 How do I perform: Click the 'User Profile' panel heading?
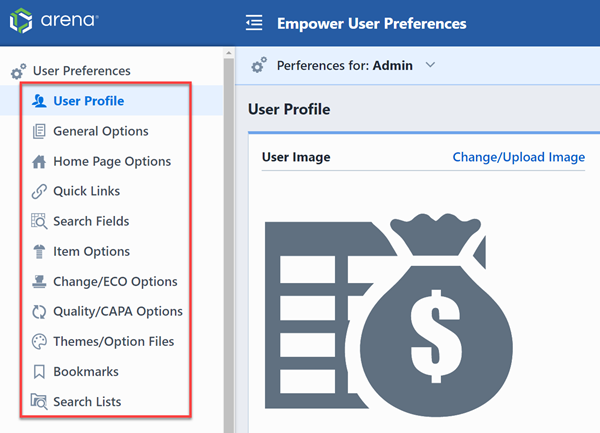[x=289, y=109]
